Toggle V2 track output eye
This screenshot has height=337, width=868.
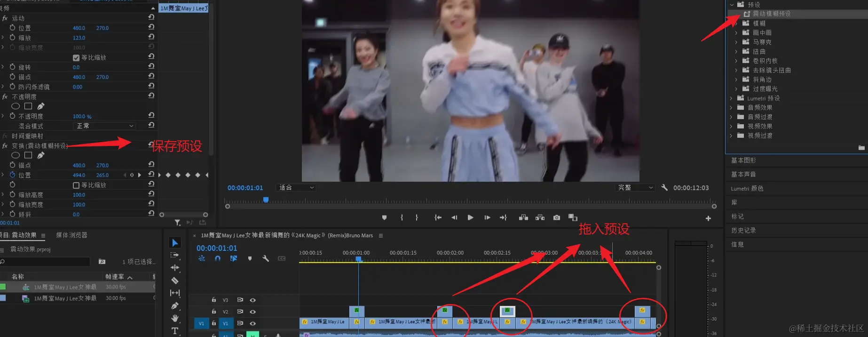[253, 312]
